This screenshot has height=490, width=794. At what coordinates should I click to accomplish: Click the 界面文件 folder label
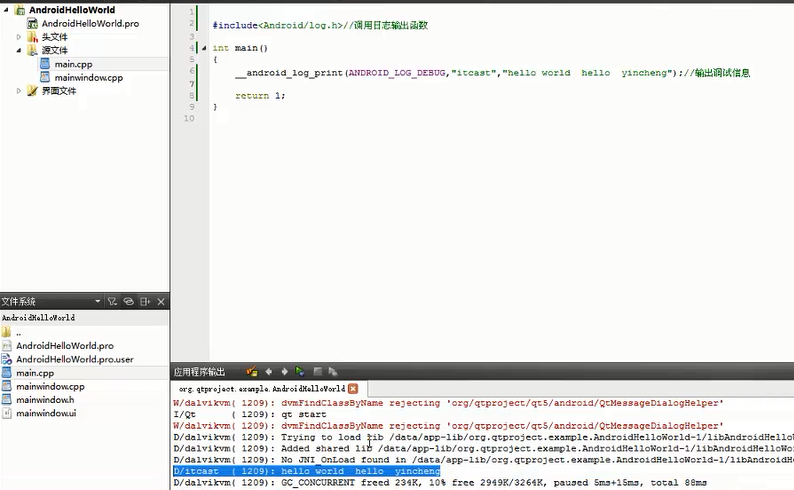click(x=59, y=91)
